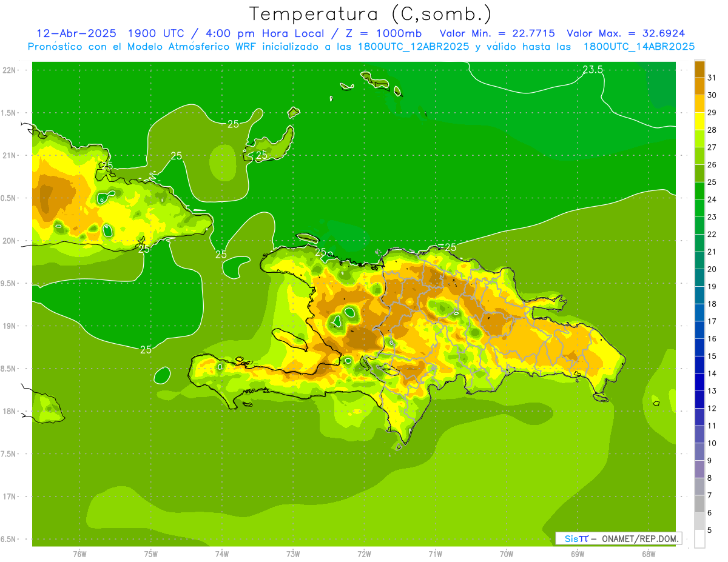Screen dimensions: 728x562
Task: Click the color scale label "16"
Action: click(712, 339)
